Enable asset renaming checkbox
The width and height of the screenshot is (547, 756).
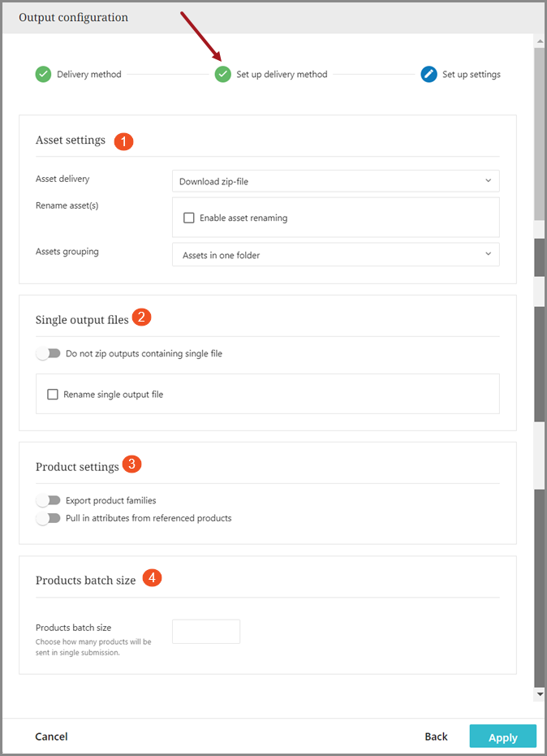coord(189,218)
